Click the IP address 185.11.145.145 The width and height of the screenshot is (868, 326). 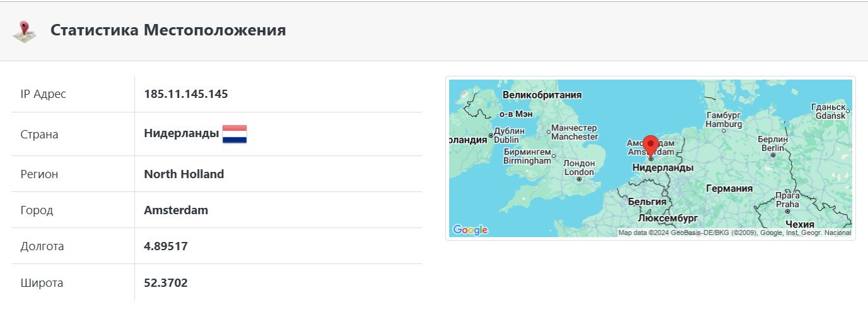[x=185, y=94]
